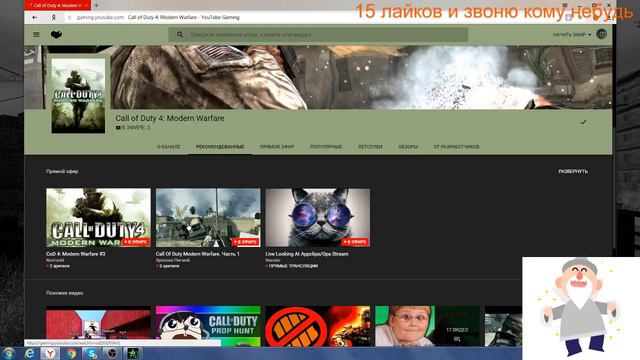The height and width of the screenshot is (360, 640).
Task: Click 'Call Of Duty Modern Warfare. Часть 1' title
Action: pos(198,254)
